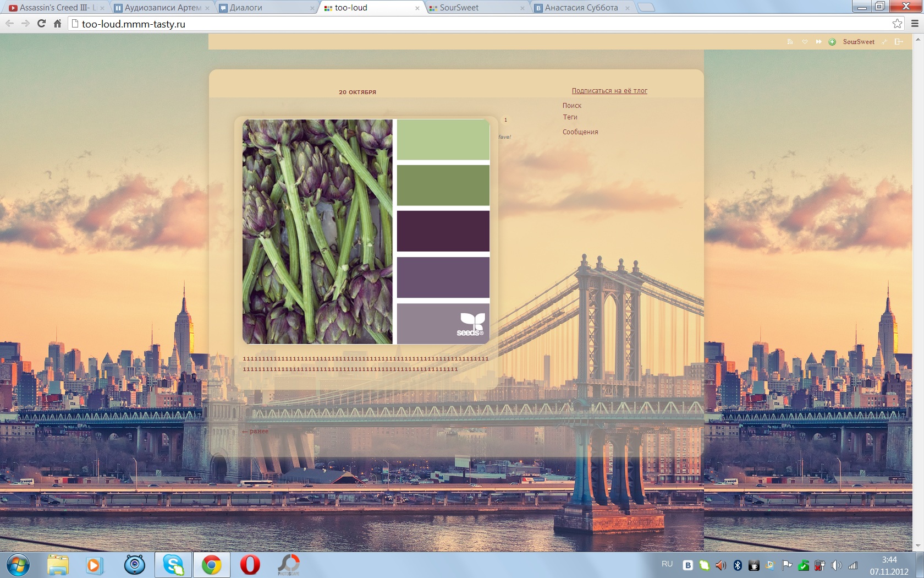The width and height of the screenshot is (924, 578).
Task: Open settings via the wrench icon
Action: 884,42
